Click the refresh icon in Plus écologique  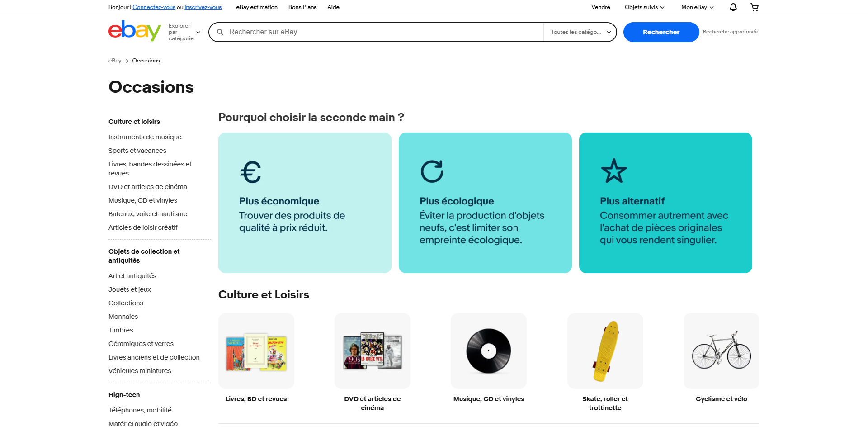pos(432,171)
